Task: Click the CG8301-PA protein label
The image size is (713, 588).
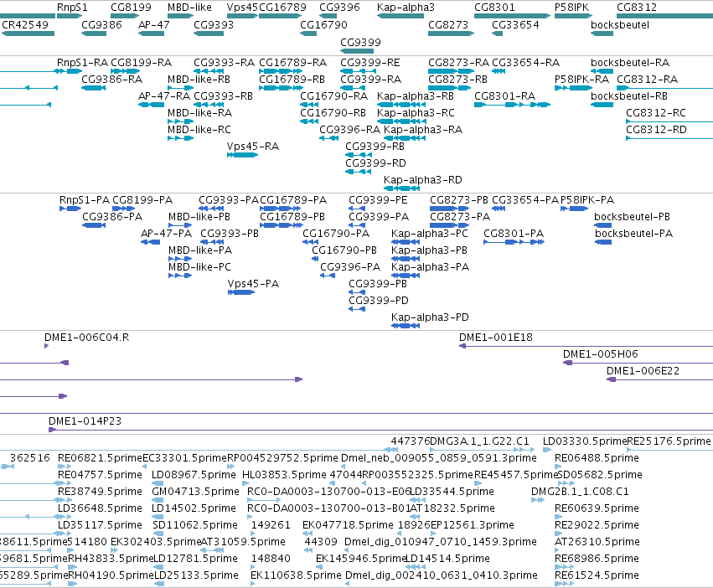Action: [x=514, y=234]
